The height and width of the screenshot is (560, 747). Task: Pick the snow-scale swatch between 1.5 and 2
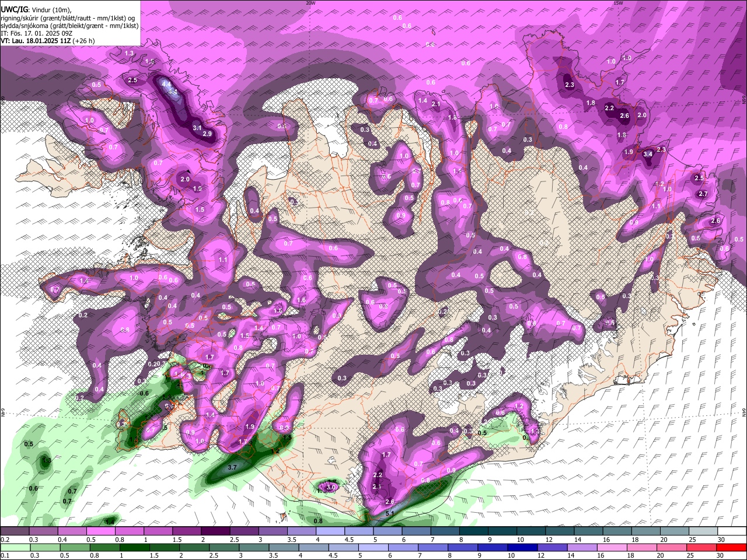pos(187,531)
